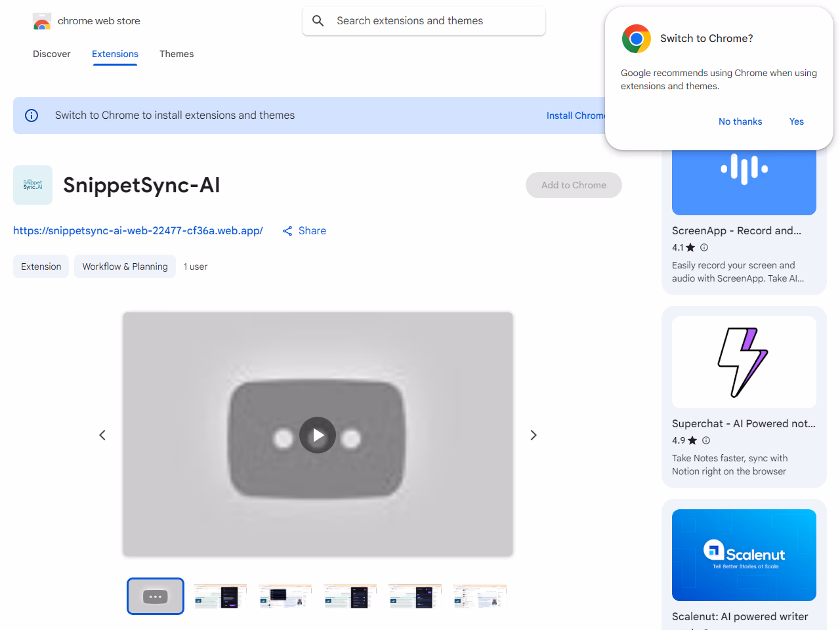The width and height of the screenshot is (840, 630).
Task: Go to the next screenshot arrow
Action: click(x=534, y=435)
